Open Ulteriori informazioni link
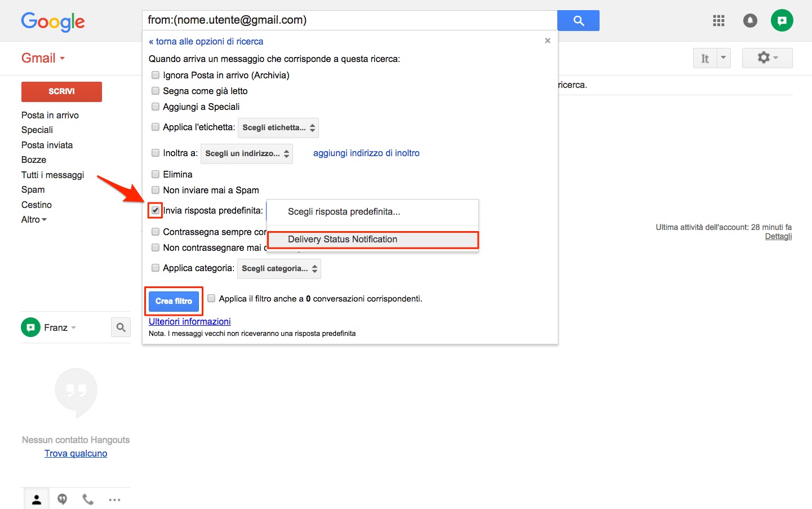This screenshot has height=509, width=812. (190, 321)
